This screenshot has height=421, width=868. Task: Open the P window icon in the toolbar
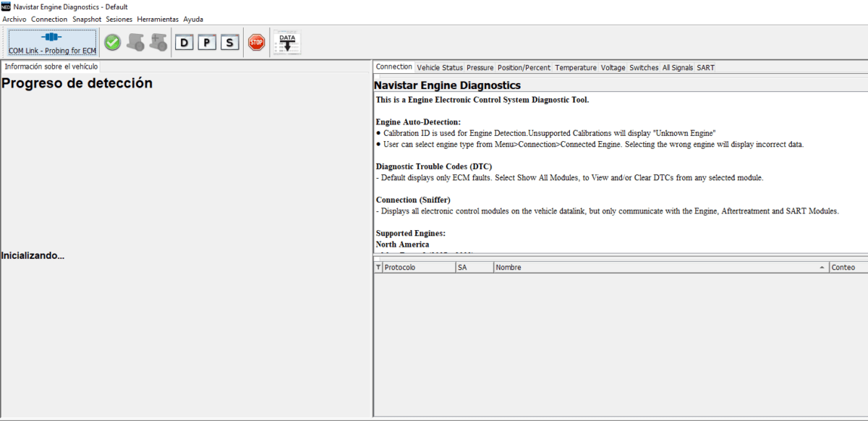click(x=207, y=42)
